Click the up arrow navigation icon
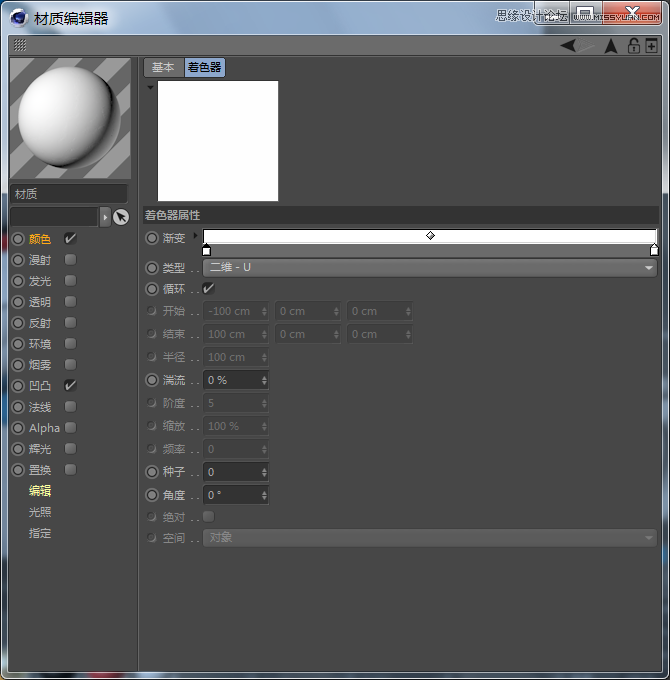This screenshot has width=670, height=680. (612, 46)
